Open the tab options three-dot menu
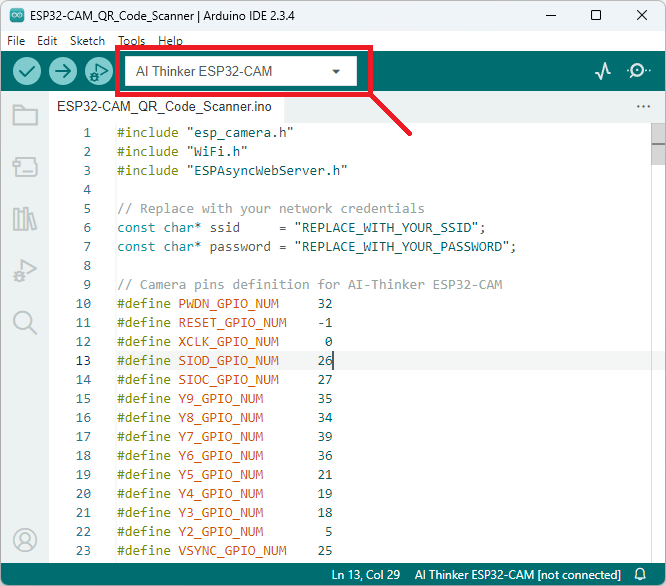Screen dimensions: 666x586 [x=643, y=106]
